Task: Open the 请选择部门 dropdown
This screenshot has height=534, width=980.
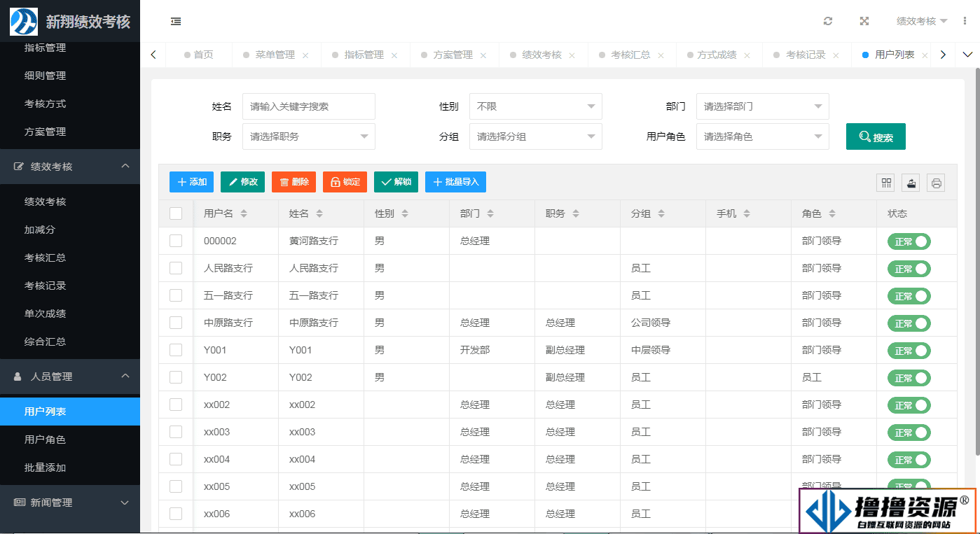Action: (x=763, y=106)
